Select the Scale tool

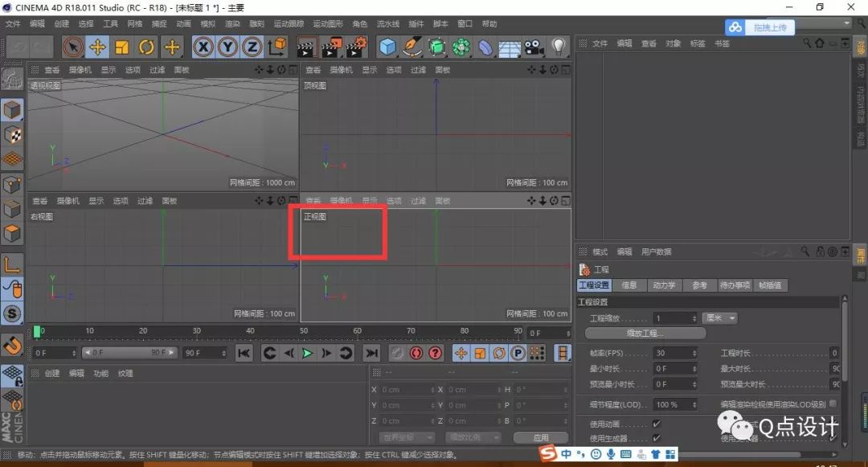121,47
